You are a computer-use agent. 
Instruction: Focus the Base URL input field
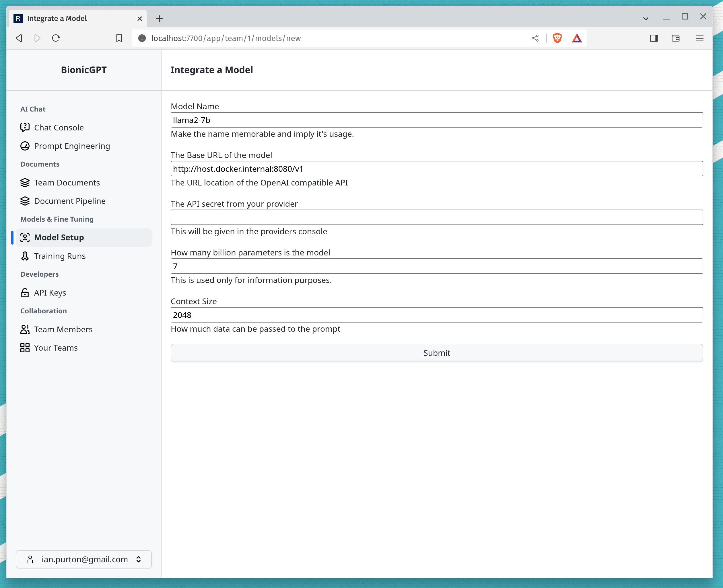[x=437, y=169]
